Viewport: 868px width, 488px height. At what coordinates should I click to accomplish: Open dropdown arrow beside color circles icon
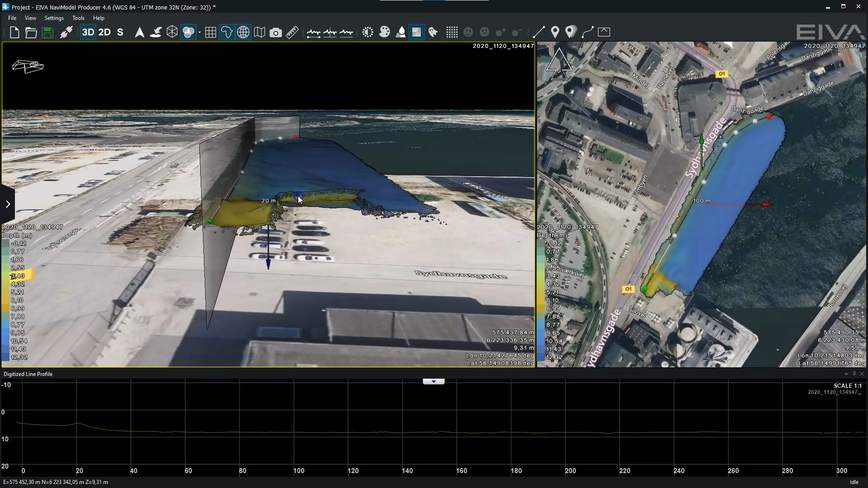click(199, 33)
